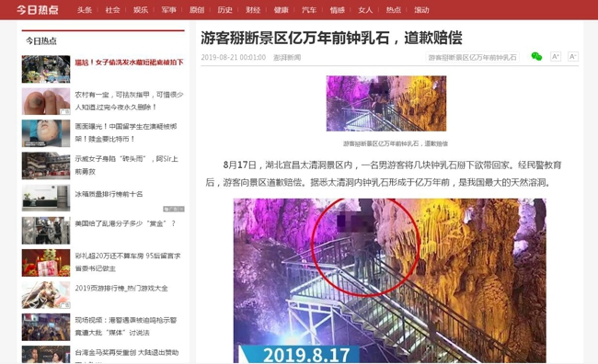Open the 头条 navigation tab

coord(85,10)
